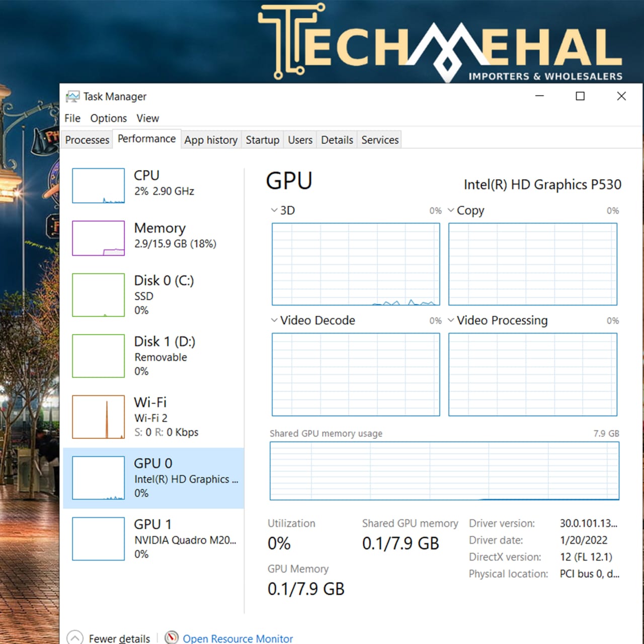Click the GPU Memory 0.1/7.9 GB value

pyautogui.click(x=306, y=589)
